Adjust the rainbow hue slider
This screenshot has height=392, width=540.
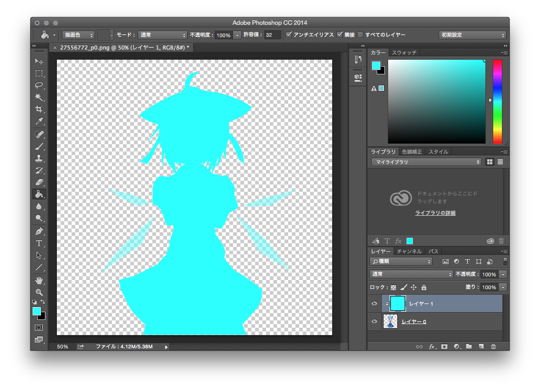click(497, 101)
